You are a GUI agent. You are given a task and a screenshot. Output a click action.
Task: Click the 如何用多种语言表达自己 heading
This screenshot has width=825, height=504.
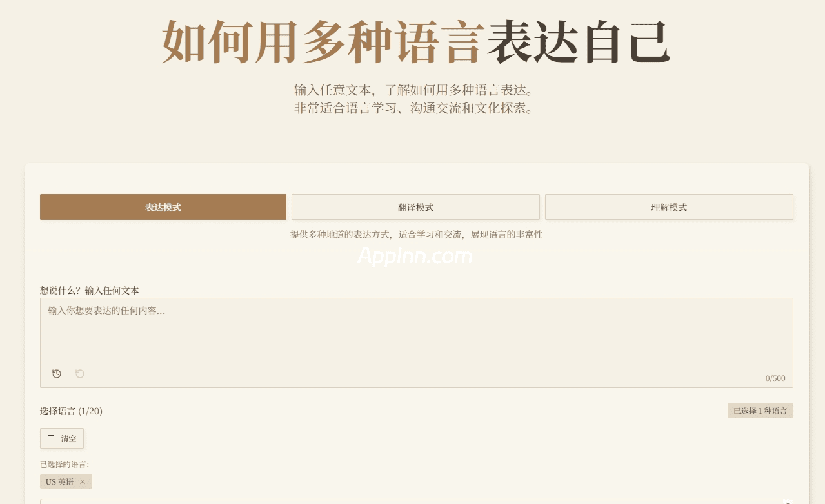coord(417,42)
